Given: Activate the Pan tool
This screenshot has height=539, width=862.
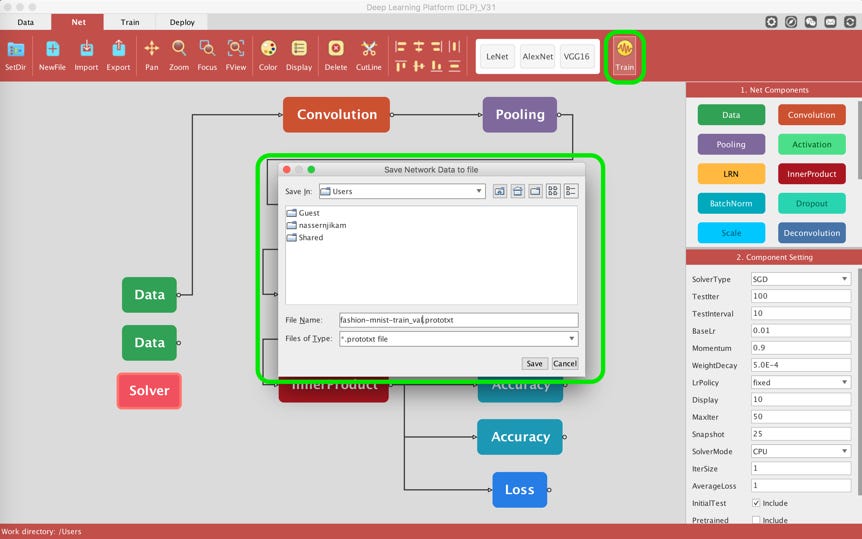Looking at the screenshot, I should 151,48.
